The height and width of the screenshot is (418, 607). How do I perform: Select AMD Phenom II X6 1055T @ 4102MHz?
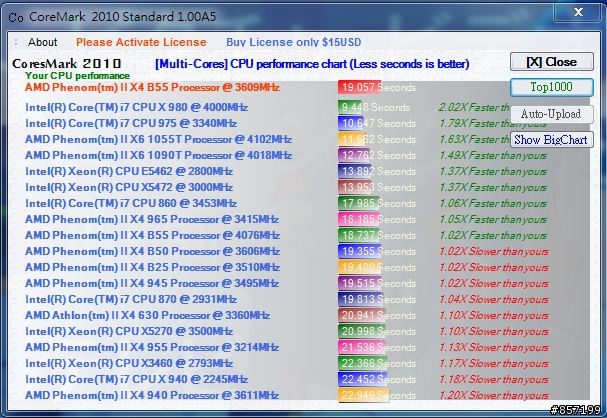point(158,139)
